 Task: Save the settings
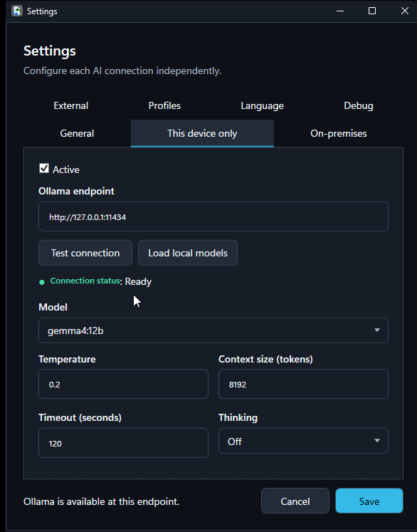[369, 501]
